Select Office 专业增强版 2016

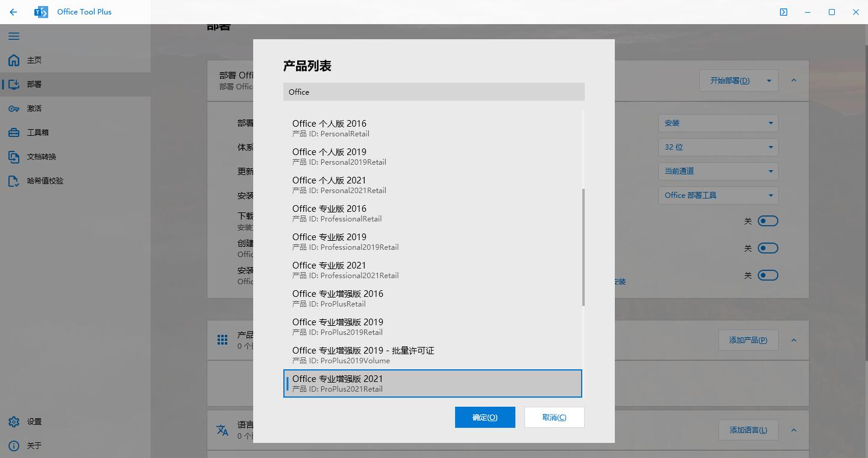(433, 298)
